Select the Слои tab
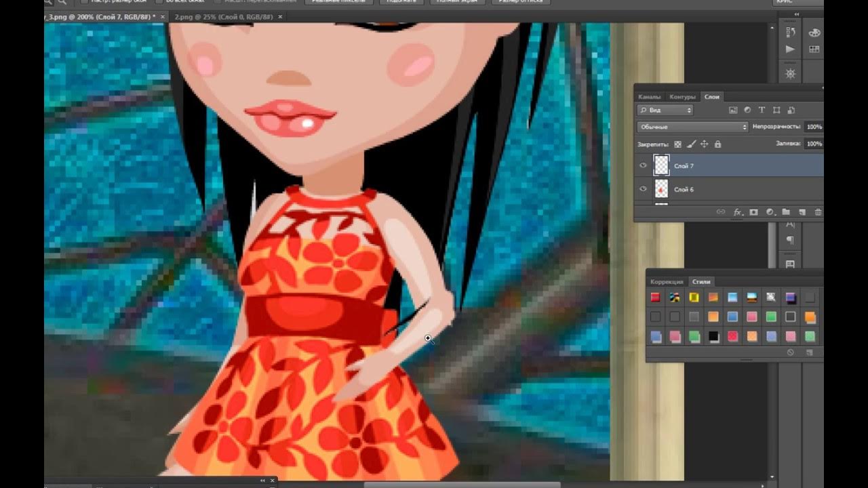This screenshot has height=488, width=868. [x=712, y=97]
